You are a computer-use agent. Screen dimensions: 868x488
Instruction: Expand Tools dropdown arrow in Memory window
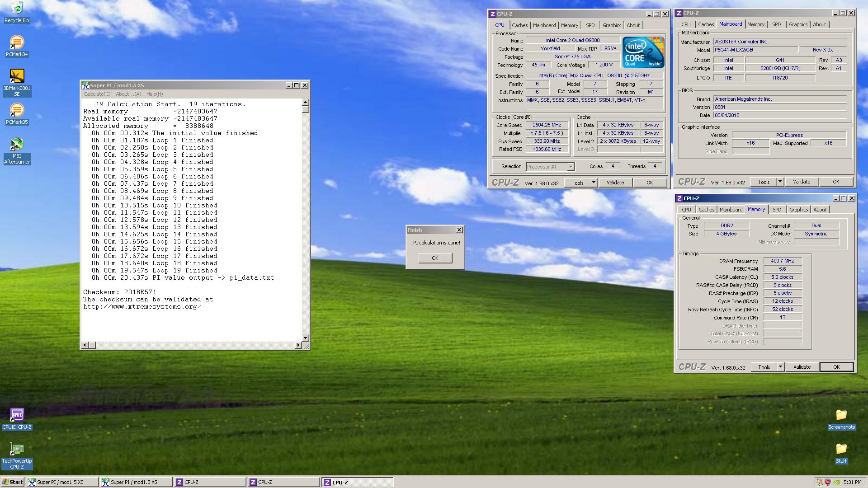780,367
